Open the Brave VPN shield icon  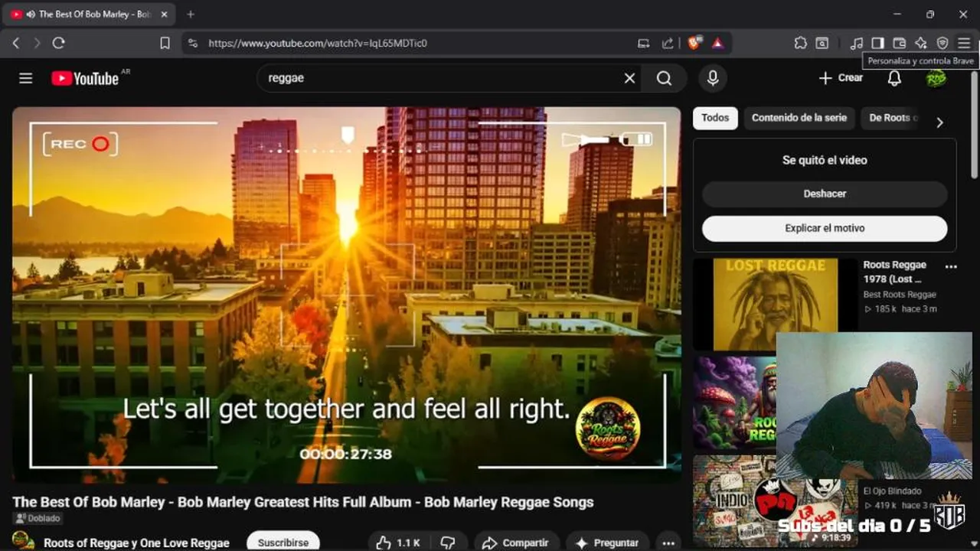[942, 44]
